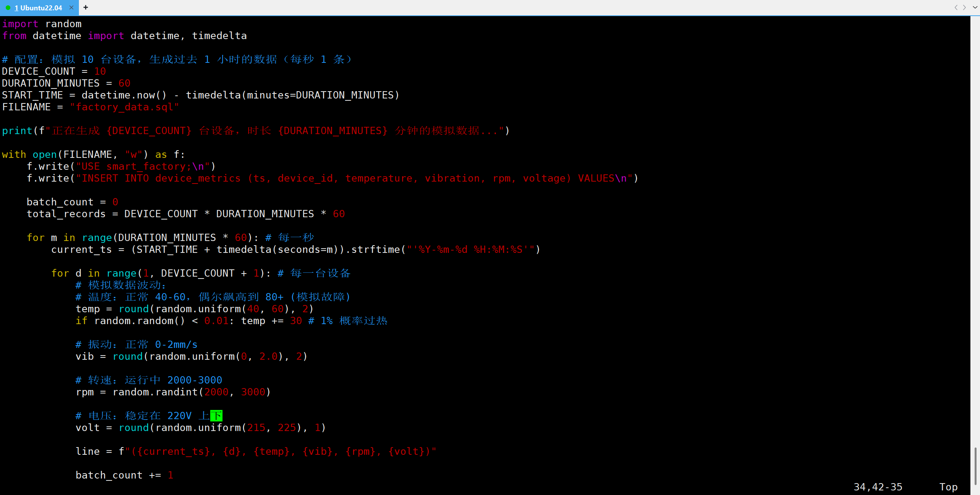
Task: Close the Ubuntu22.04 session tab
Action: 71,7
